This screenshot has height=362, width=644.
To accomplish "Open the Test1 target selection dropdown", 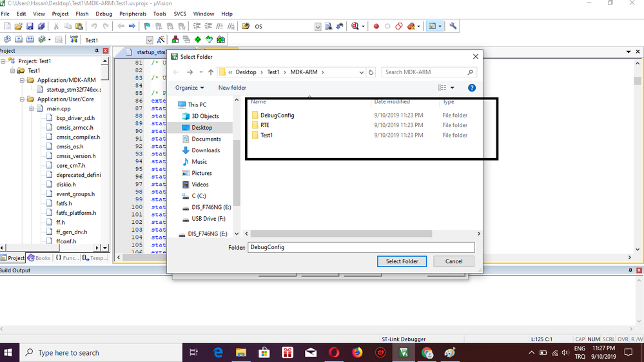I will coord(150,40).
